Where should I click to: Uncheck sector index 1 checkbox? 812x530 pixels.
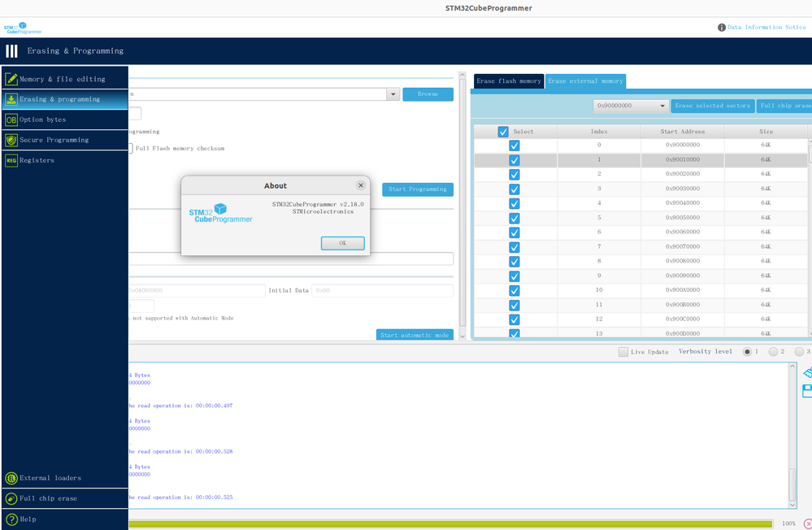click(515, 160)
